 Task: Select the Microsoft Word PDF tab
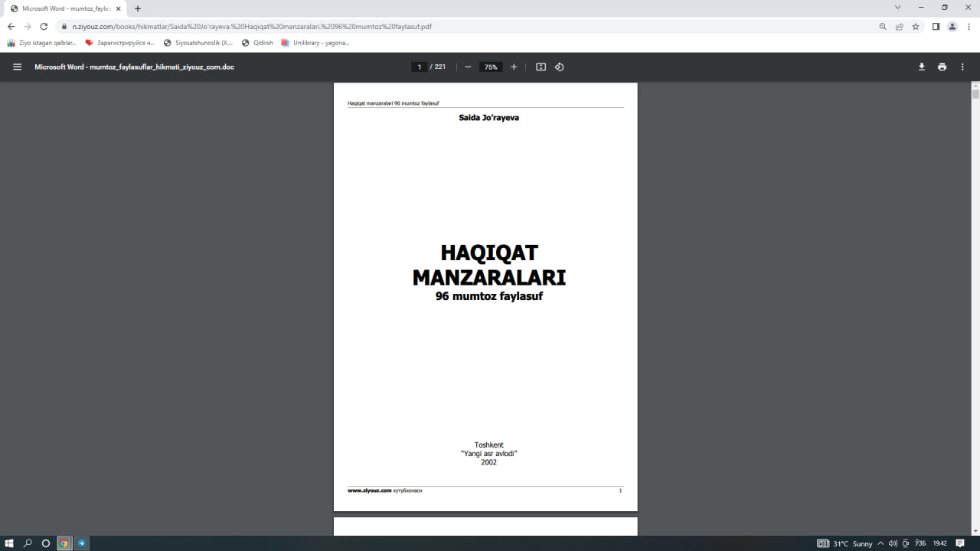tap(65, 8)
